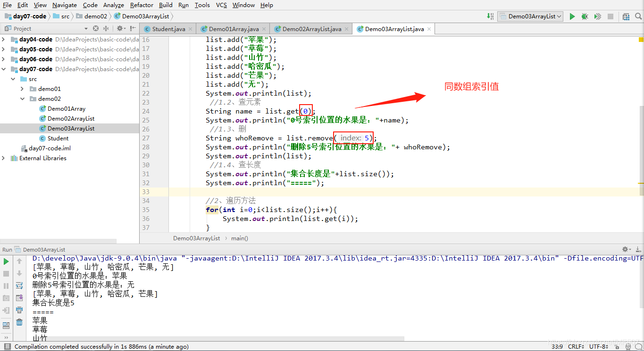The image size is (644, 351).
Task: Open the Navigate menu
Action: coord(64,5)
